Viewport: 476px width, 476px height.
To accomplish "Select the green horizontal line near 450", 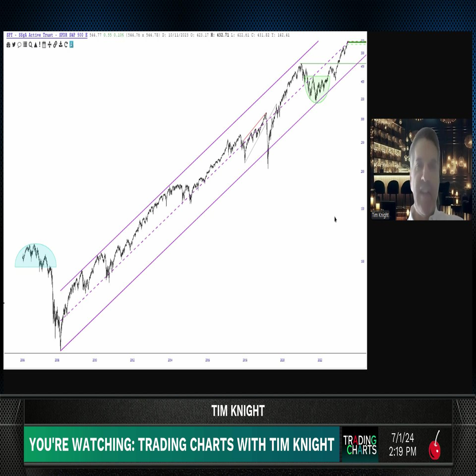I will (334, 64).
